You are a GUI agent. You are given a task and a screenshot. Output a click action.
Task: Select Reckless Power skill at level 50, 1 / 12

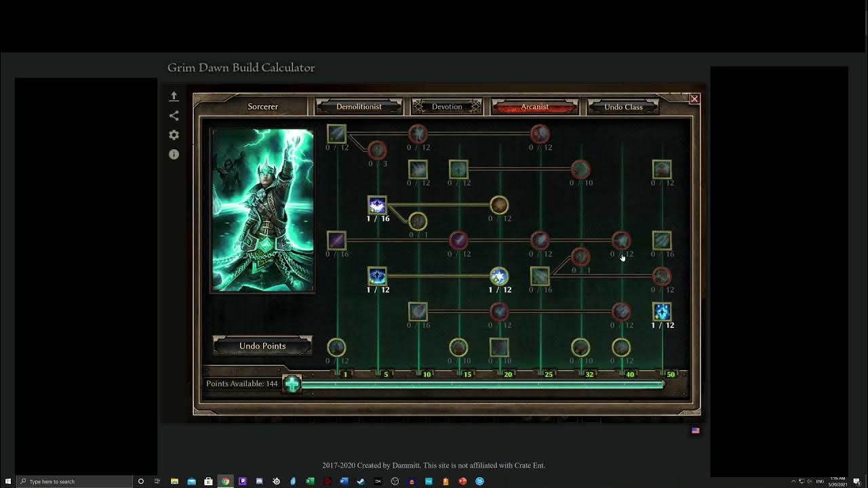pyautogui.click(x=662, y=311)
